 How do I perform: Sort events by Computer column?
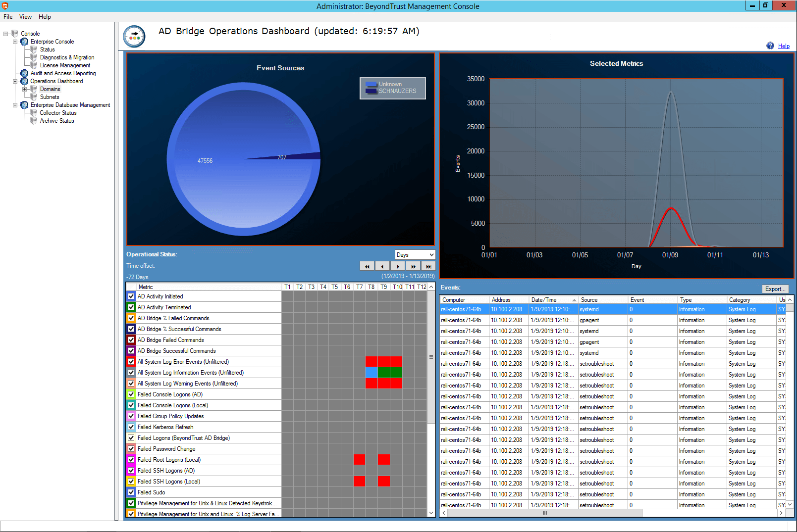(x=464, y=300)
